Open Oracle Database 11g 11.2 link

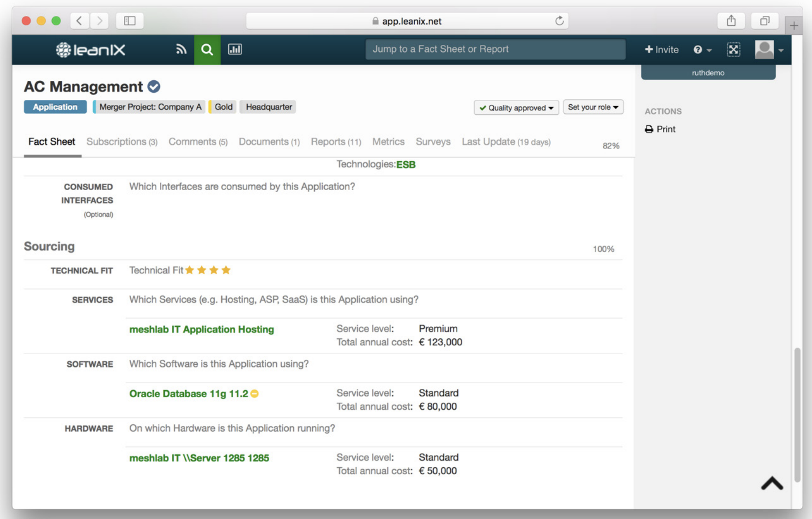[x=188, y=393]
